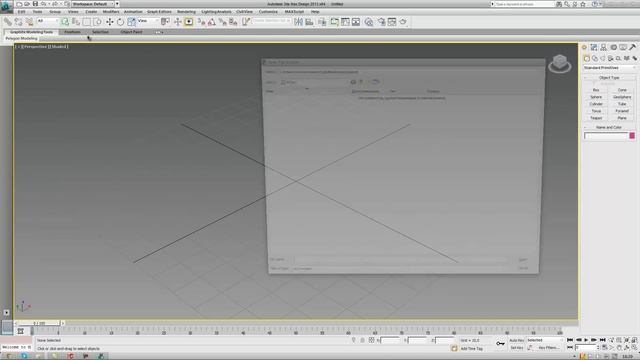Activate the Select and Rotate tool

click(120, 22)
